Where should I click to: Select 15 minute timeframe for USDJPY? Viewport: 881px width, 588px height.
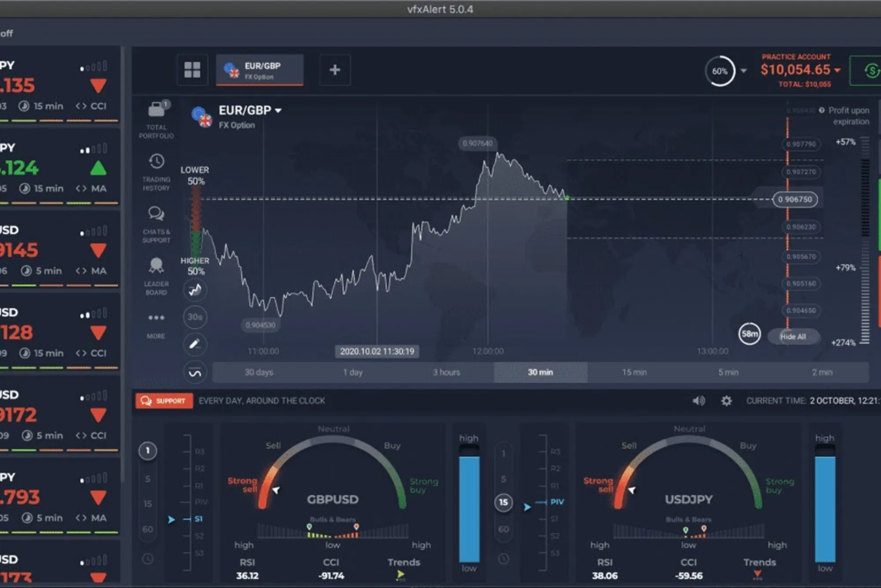[x=503, y=502]
